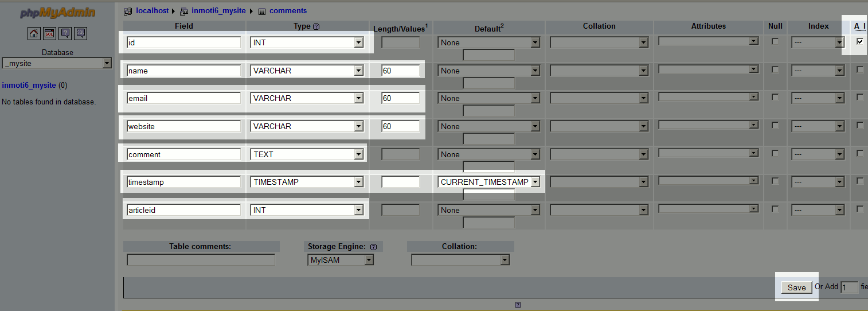Click the help icon beside Type header
868x311 pixels.
pos(316,26)
